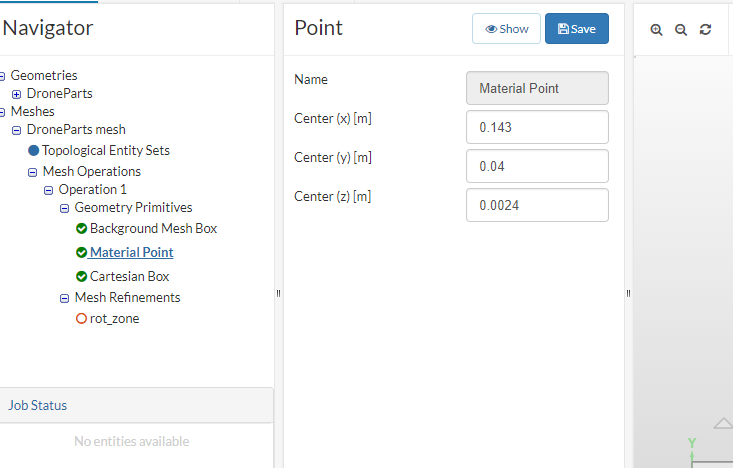Save the Point settings

[x=576, y=29]
